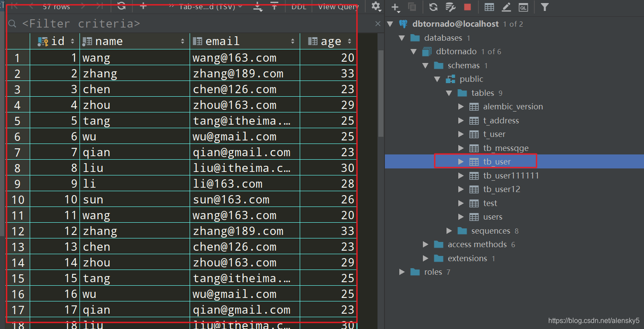This screenshot has height=329, width=644.
Task: Sort by the email column header
Action: (x=245, y=41)
